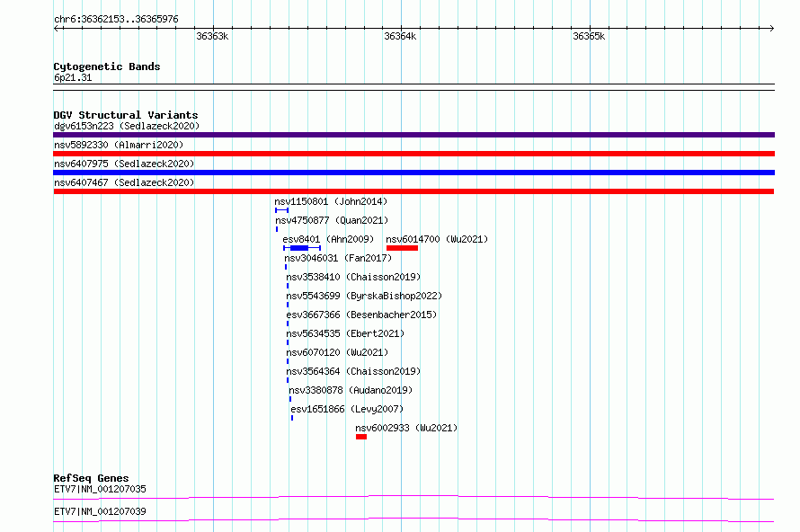This screenshot has width=800, height=532.
Task: Click the chr6:36362153..36365976 coordinates
Action: point(116,20)
